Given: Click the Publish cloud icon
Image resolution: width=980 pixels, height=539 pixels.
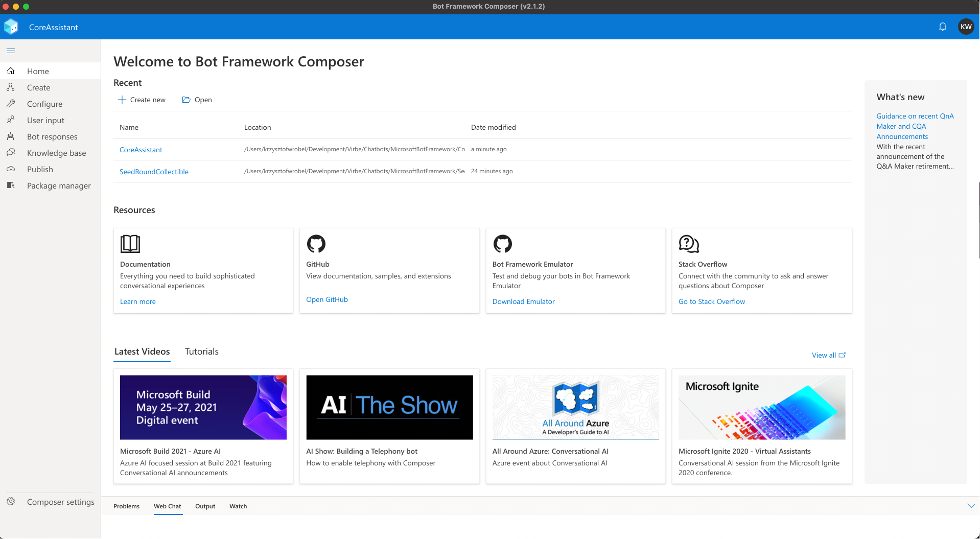Looking at the screenshot, I should (11, 169).
